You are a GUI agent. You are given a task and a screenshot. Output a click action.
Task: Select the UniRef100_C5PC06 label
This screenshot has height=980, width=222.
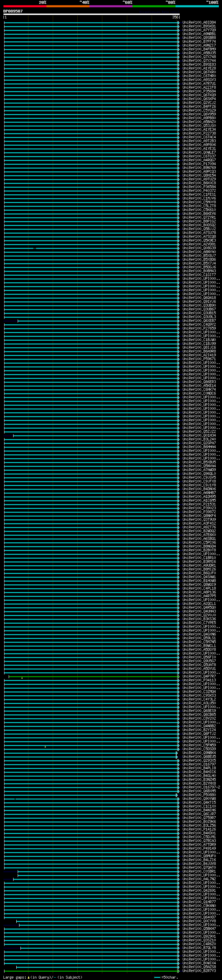point(199,543)
